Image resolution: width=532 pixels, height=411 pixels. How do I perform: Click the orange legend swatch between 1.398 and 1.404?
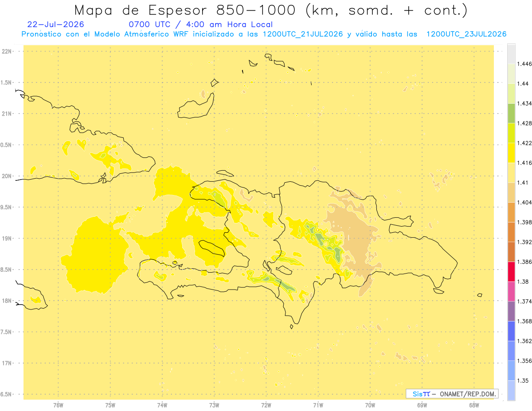(511, 212)
